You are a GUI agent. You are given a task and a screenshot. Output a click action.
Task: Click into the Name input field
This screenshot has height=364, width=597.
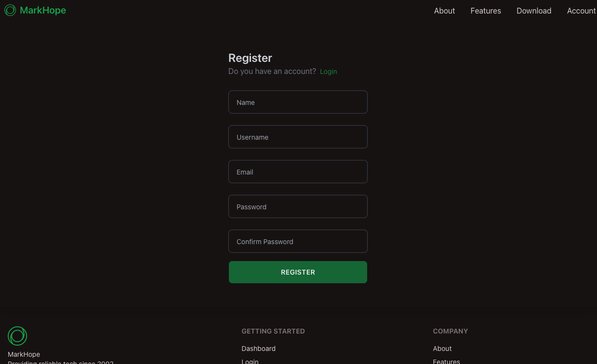(x=298, y=102)
